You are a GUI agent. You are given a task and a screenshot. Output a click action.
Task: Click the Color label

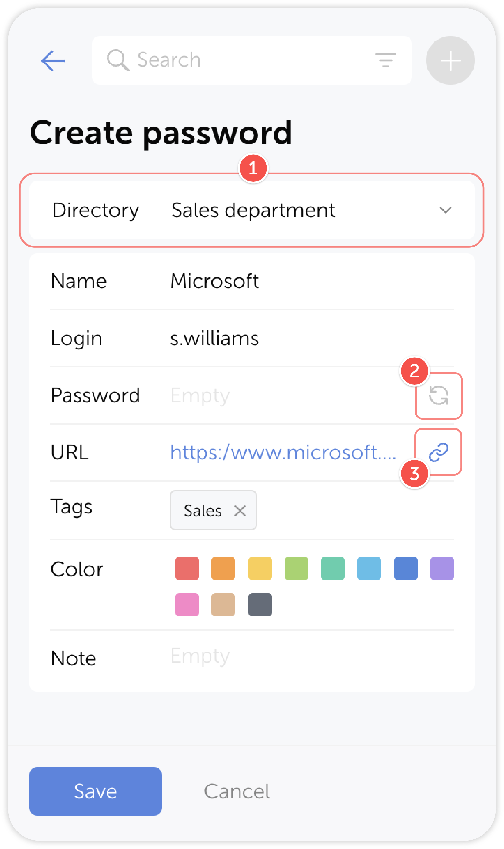pyautogui.click(x=77, y=569)
